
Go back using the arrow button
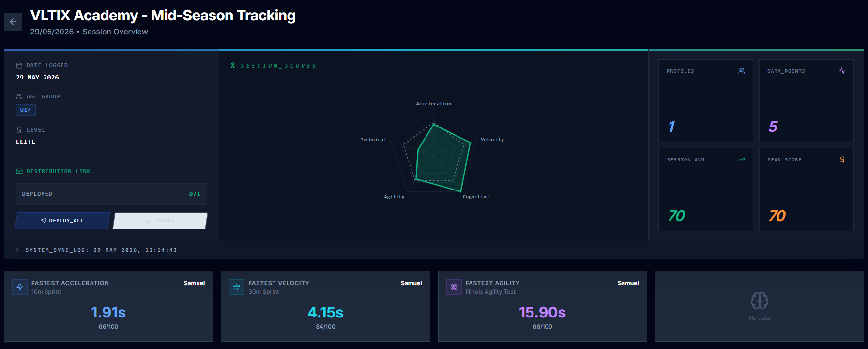13,22
